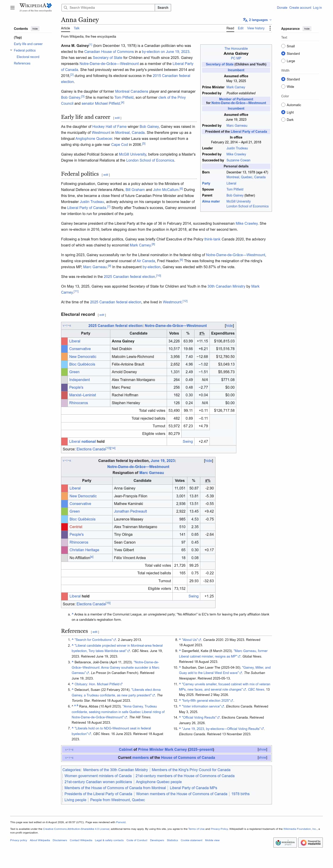Click the $106,815.03 expenditures cell
333x868 pixels.
coord(223,341)
